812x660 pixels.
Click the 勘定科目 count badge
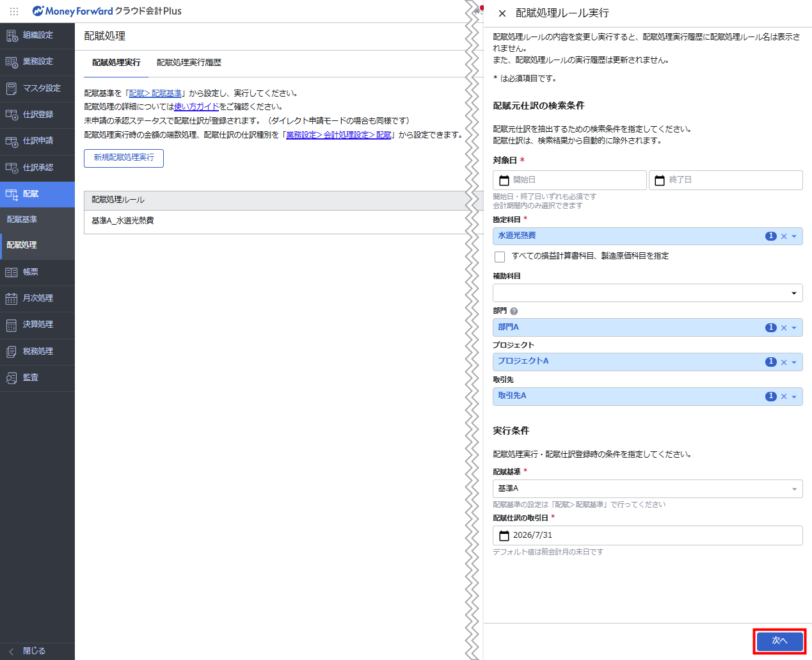pyautogui.click(x=771, y=236)
